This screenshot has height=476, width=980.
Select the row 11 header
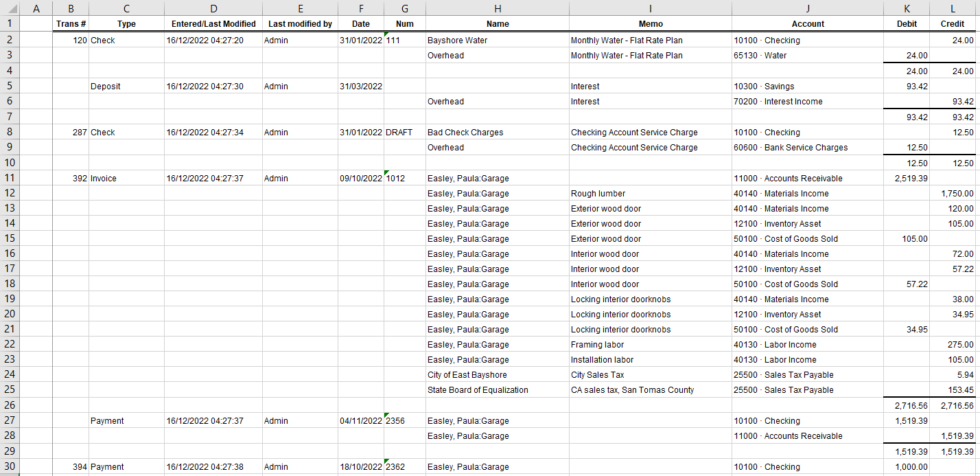pos(10,179)
